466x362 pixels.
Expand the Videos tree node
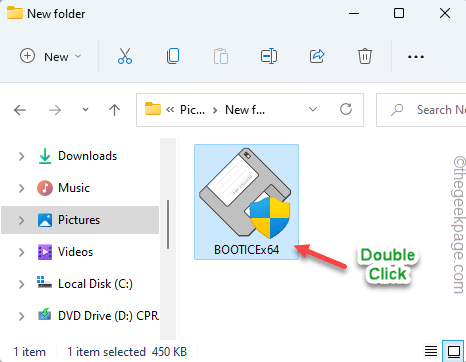coord(21,252)
